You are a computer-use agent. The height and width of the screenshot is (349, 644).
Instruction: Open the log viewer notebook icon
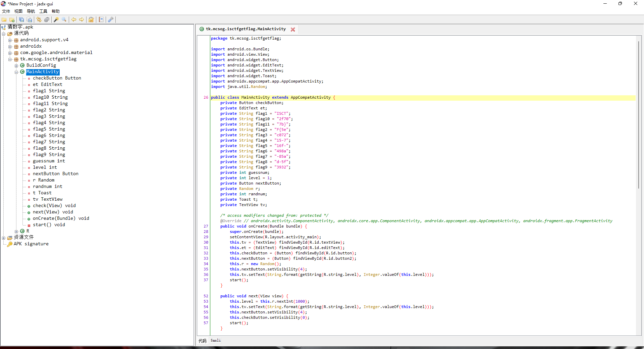[x=101, y=20]
